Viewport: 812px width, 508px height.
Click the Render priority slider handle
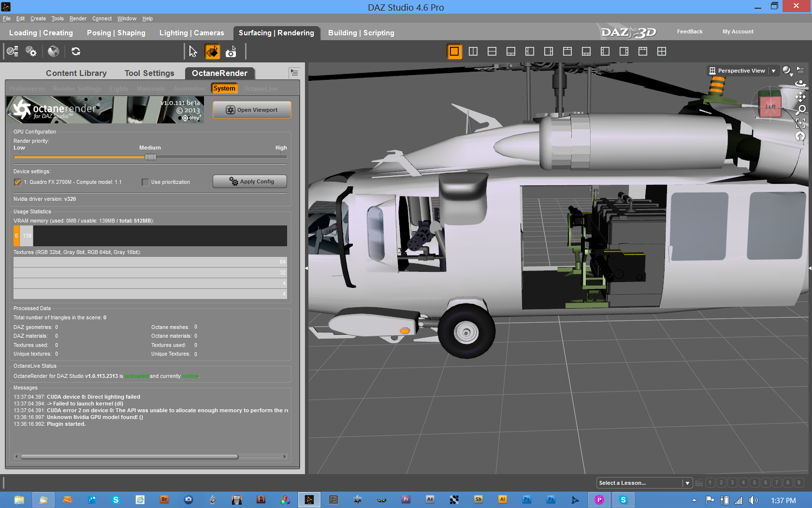(150, 157)
